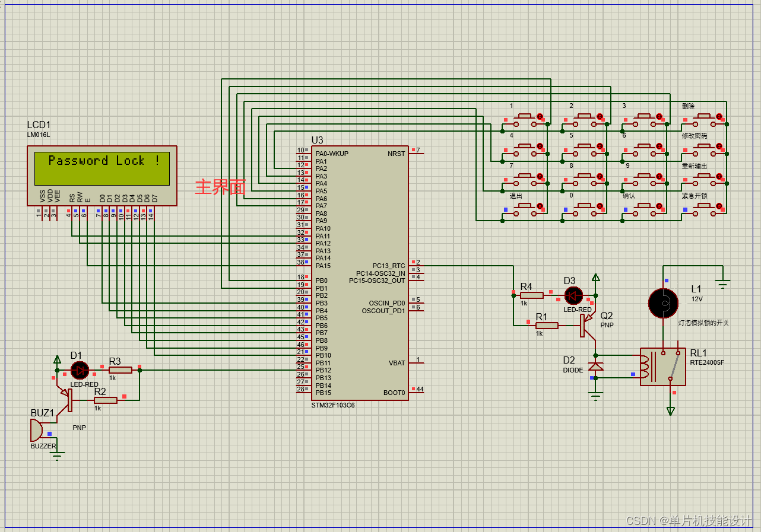Screen dimensions: 761x532
Task: Select resistor R2 body
Action: [x=106, y=400]
